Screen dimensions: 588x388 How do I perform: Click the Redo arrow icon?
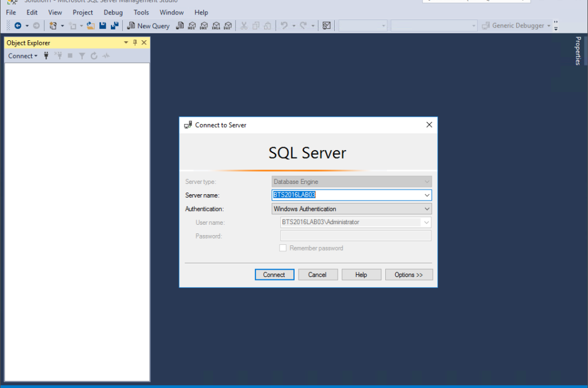[303, 25]
